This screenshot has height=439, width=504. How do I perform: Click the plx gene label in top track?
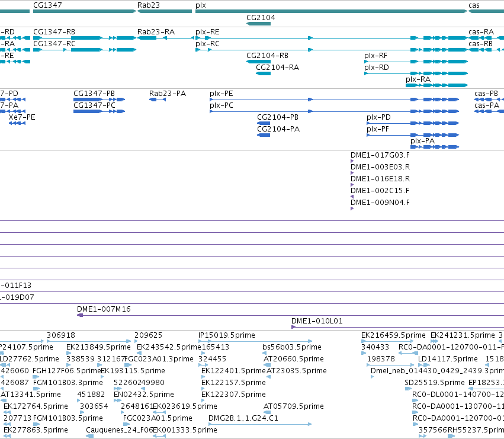tap(201, 5)
